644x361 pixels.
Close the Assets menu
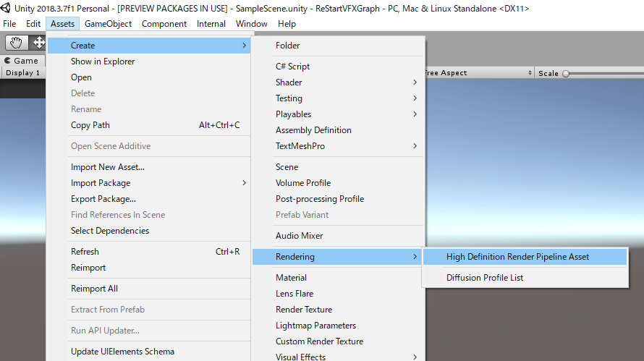tap(62, 24)
